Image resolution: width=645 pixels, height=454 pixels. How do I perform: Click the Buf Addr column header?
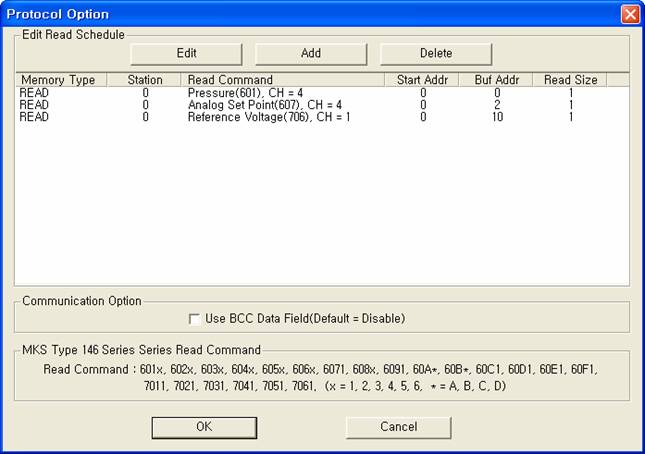496,80
